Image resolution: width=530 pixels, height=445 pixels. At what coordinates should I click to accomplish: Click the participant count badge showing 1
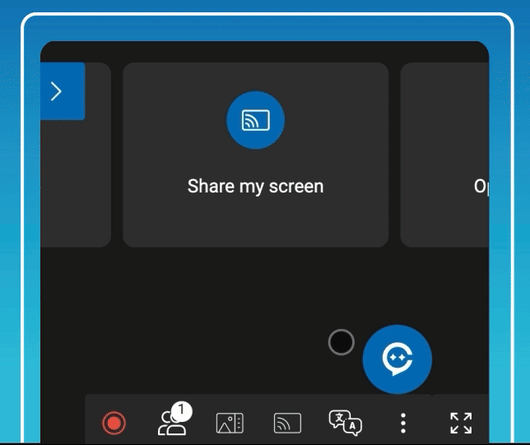tap(182, 410)
